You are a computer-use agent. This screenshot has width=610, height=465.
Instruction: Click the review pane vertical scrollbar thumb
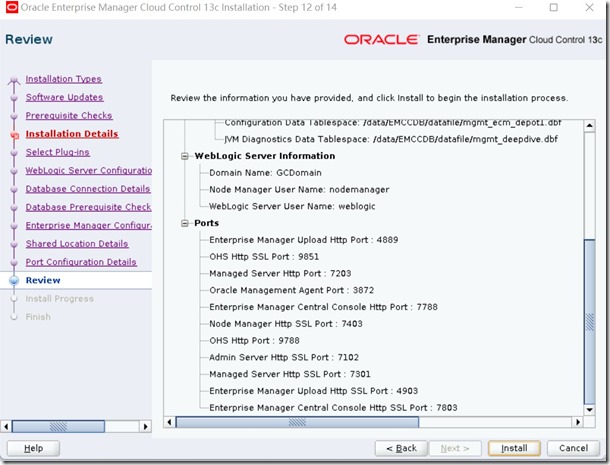click(590, 322)
